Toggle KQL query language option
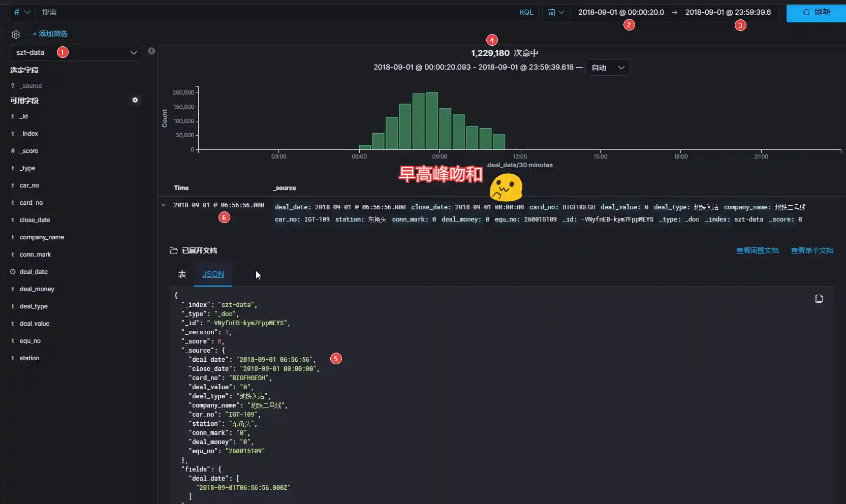 pyautogui.click(x=526, y=12)
